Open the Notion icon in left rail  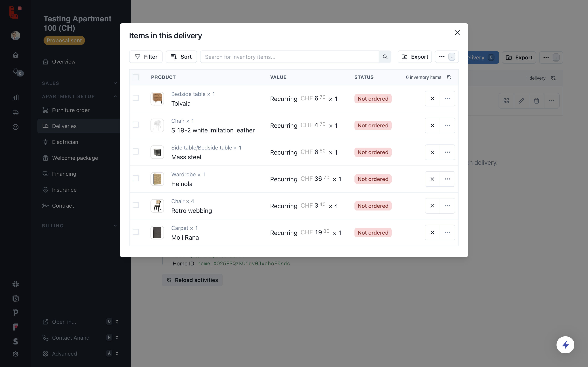(x=16, y=298)
